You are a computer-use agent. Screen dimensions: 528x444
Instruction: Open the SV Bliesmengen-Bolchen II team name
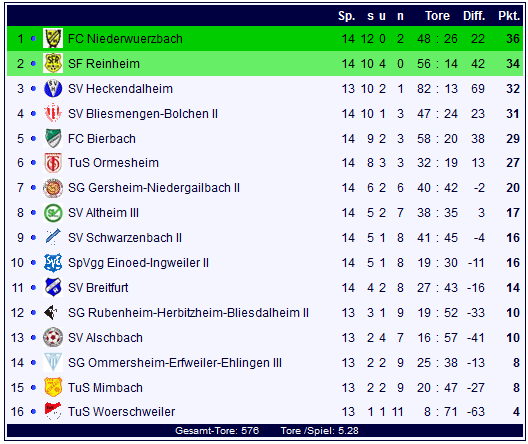coord(143,114)
